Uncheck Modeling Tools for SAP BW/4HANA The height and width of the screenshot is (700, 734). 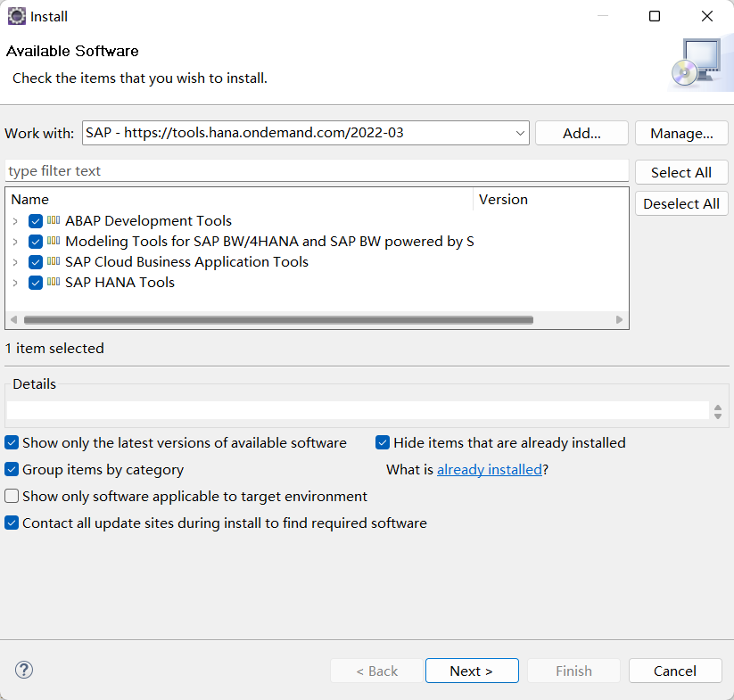point(36,242)
